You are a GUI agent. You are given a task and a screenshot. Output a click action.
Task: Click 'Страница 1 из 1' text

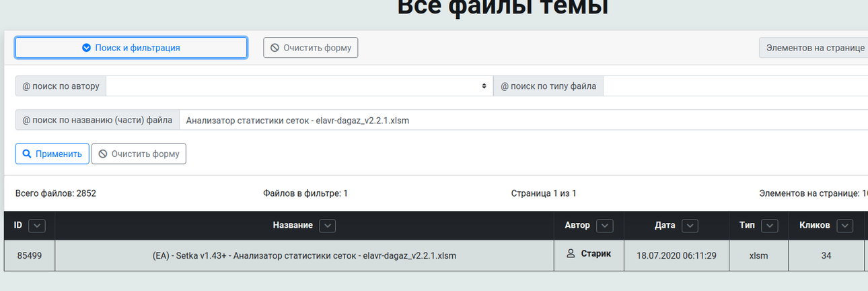click(544, 193)
